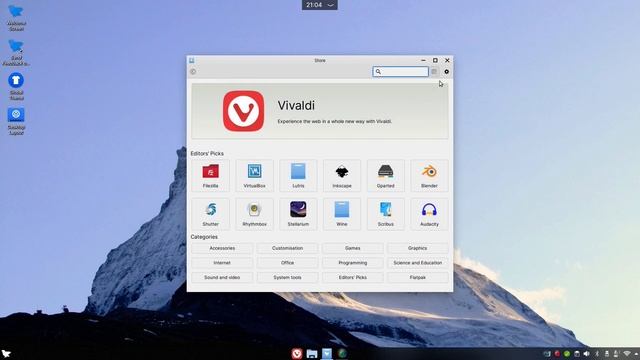Open the volume speaker icon in the system tray
The height and width of the screenshot is (360, 640).
[x=587, y=353]
